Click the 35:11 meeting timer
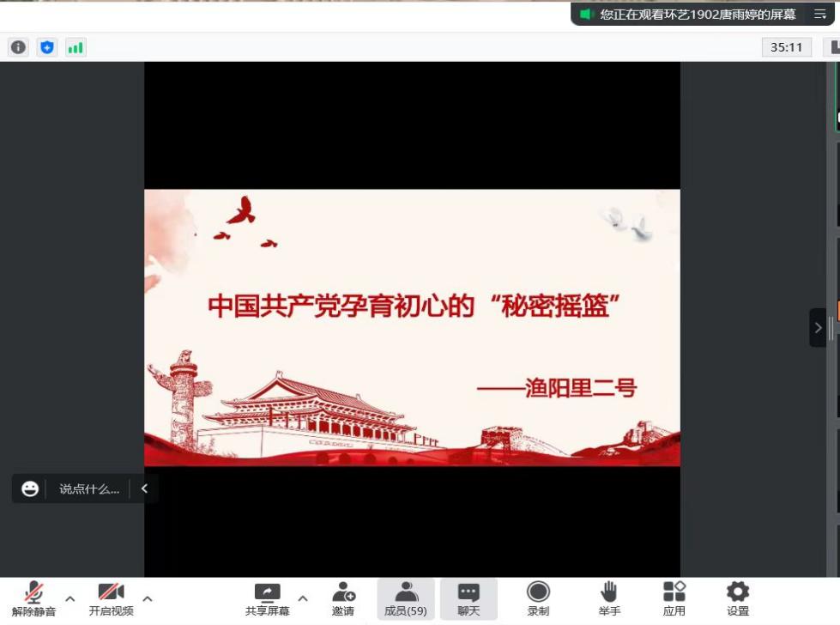The height and width of the screenshot is (625, 840). pyautogui.click(x=786, y=48)
